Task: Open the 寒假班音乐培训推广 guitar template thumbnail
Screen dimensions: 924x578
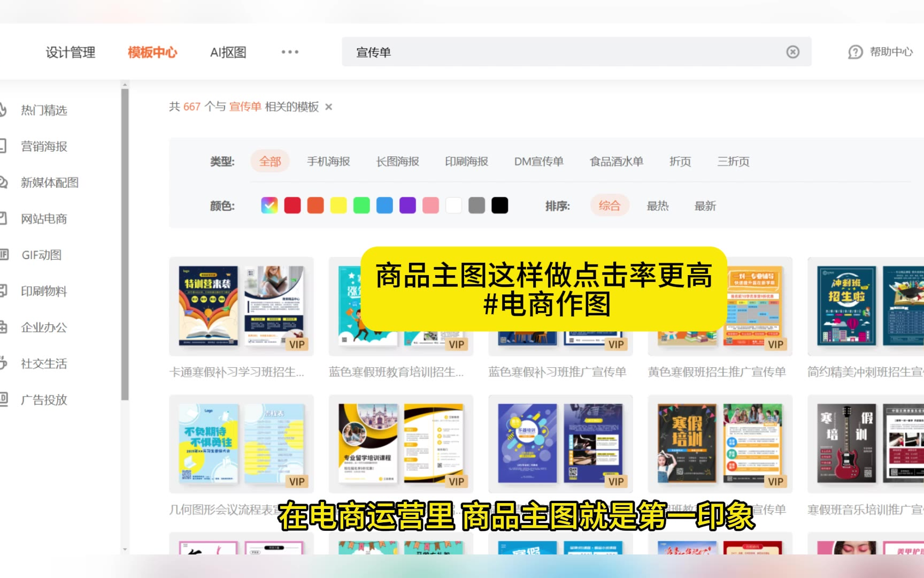Action: 866,444
